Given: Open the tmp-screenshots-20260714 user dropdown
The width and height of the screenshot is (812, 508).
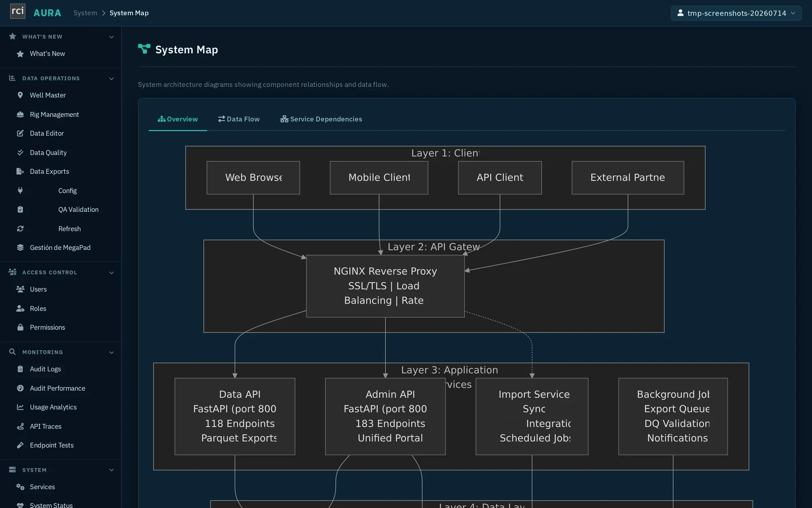Looking at the screenshot, I should [x=736, y=13].
